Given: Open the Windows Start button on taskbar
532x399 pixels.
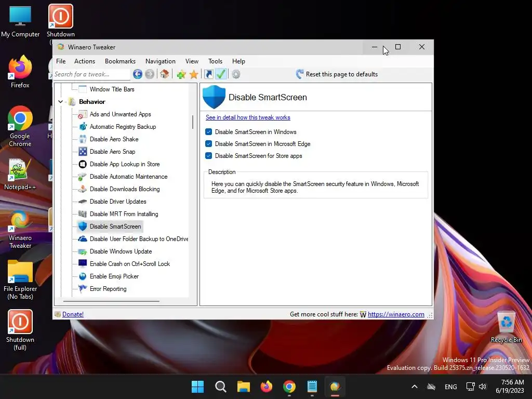Looking at the screenshot, I should point(197,387).
